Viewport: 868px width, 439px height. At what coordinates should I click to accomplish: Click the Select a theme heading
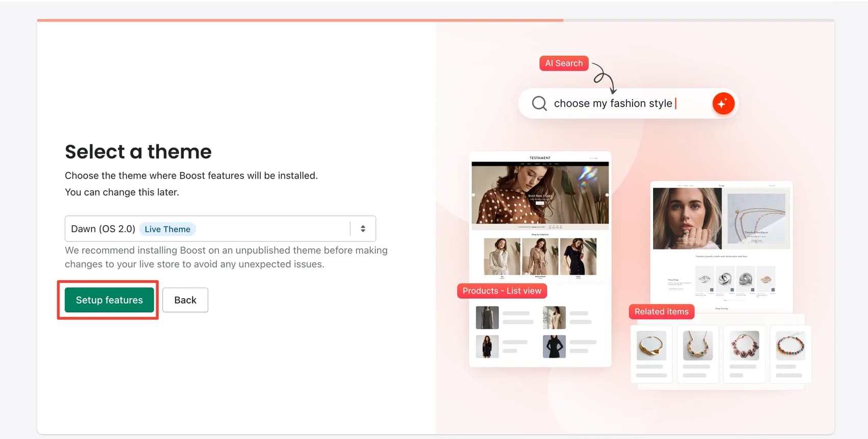138,152
